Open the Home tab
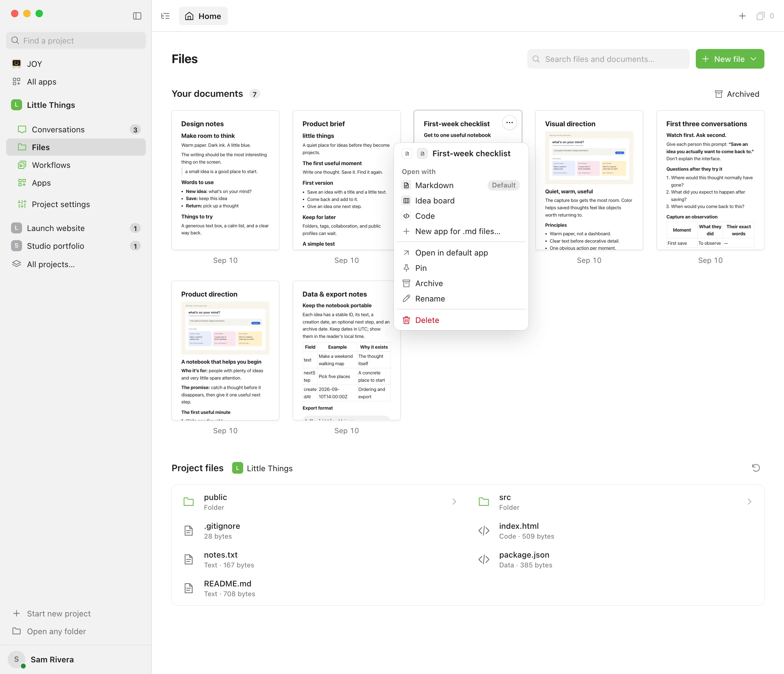The height and width of the screenshot is (674, 784). point(203,16)
